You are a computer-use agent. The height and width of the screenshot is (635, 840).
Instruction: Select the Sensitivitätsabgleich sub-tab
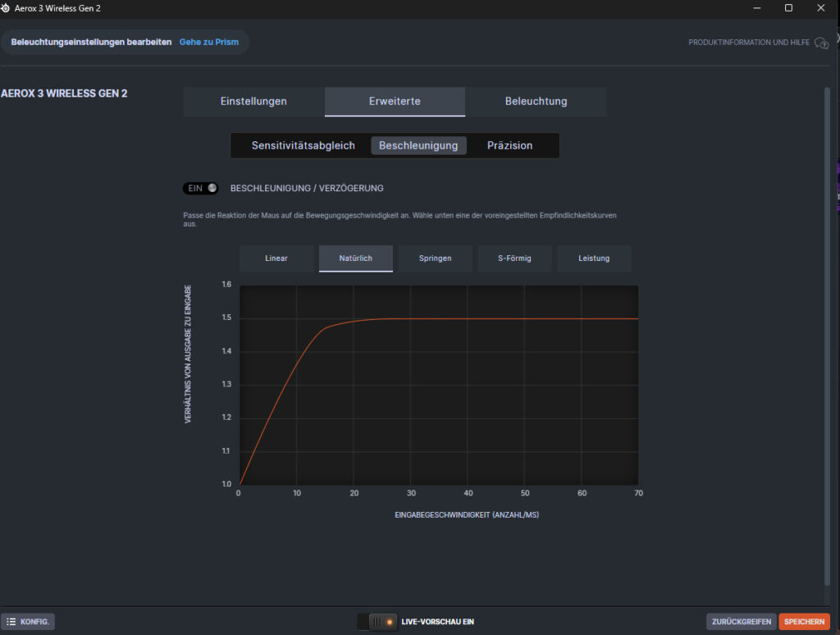[x=303, y=146]
